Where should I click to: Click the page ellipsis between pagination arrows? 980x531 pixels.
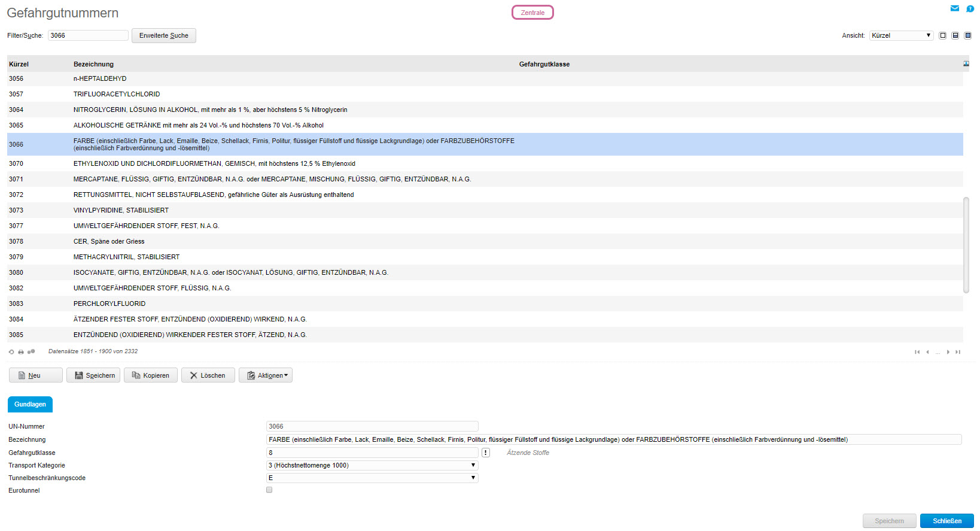[x=938, y=352]
